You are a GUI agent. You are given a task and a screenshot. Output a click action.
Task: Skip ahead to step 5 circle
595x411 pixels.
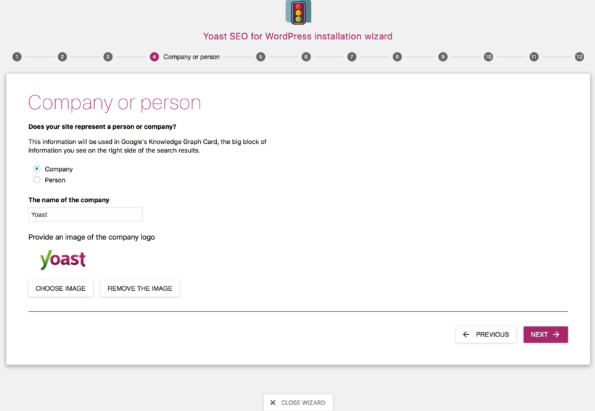[x=260, y=57]
